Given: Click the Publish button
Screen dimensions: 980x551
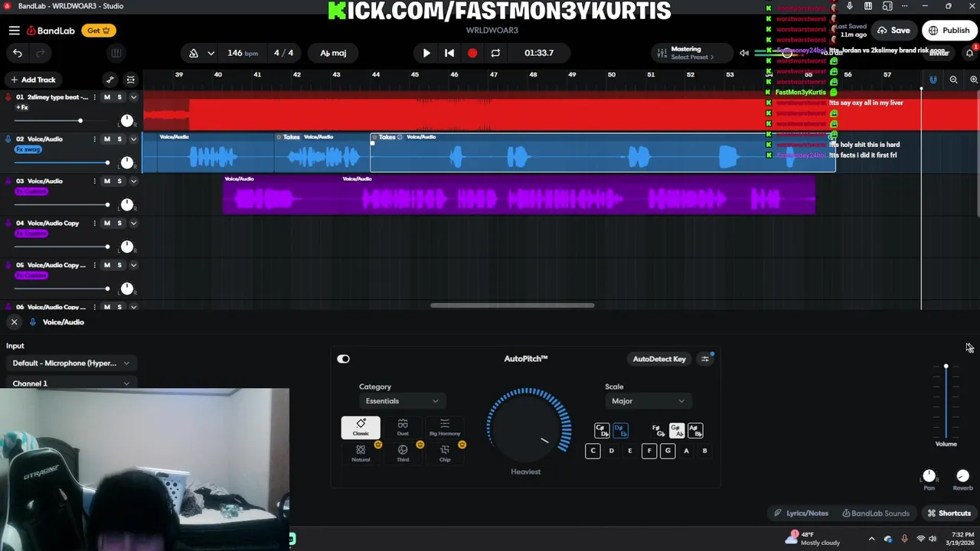Looking at the screenshot, I should click(949, 31).
